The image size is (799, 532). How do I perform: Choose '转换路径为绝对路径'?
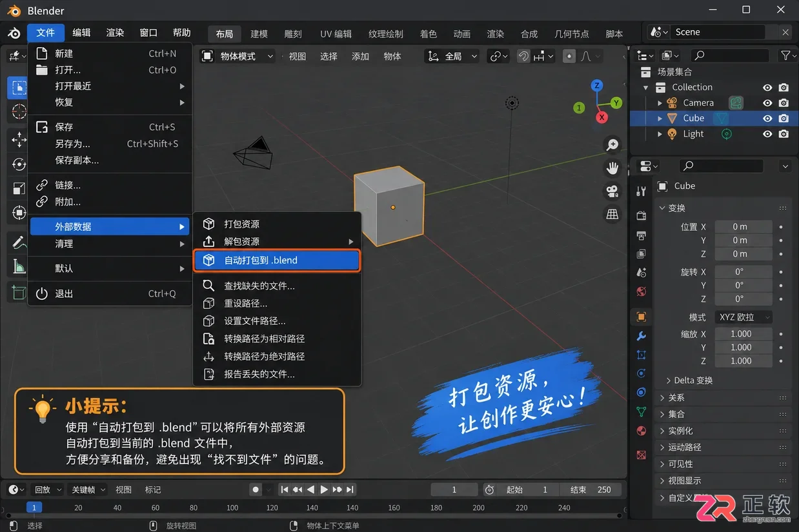[276, 356]
